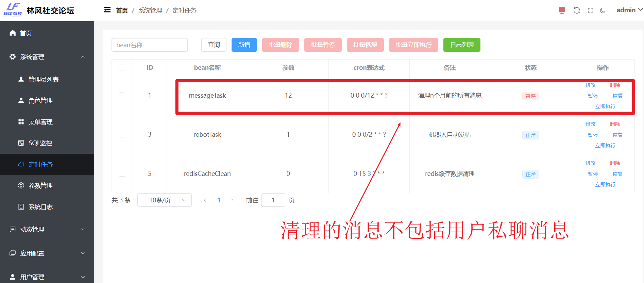The width and height of the screenshot is (644, 283).
Task: Open 角色管理 menu item
Action: 47,101
